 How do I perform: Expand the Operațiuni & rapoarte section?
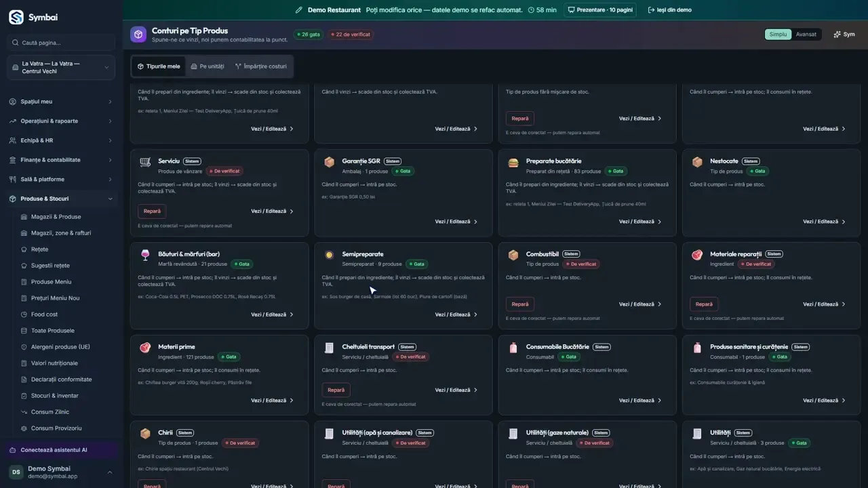click(61, 121)
